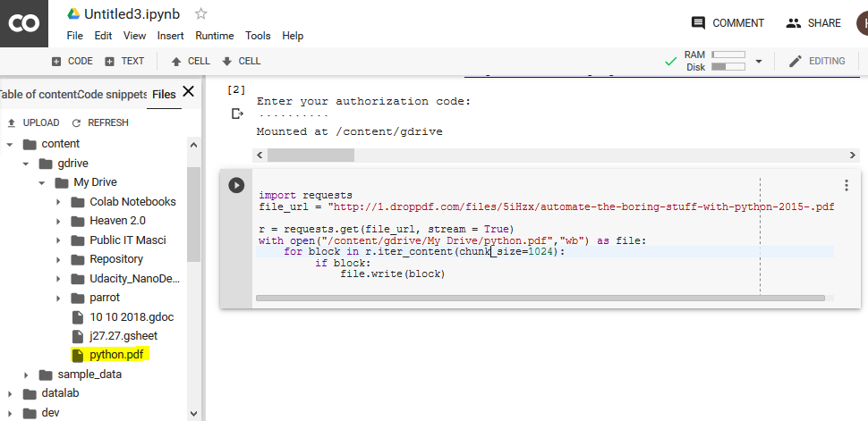Click the UPLOAD files button
868x421 pixels.
coord(33,122)
